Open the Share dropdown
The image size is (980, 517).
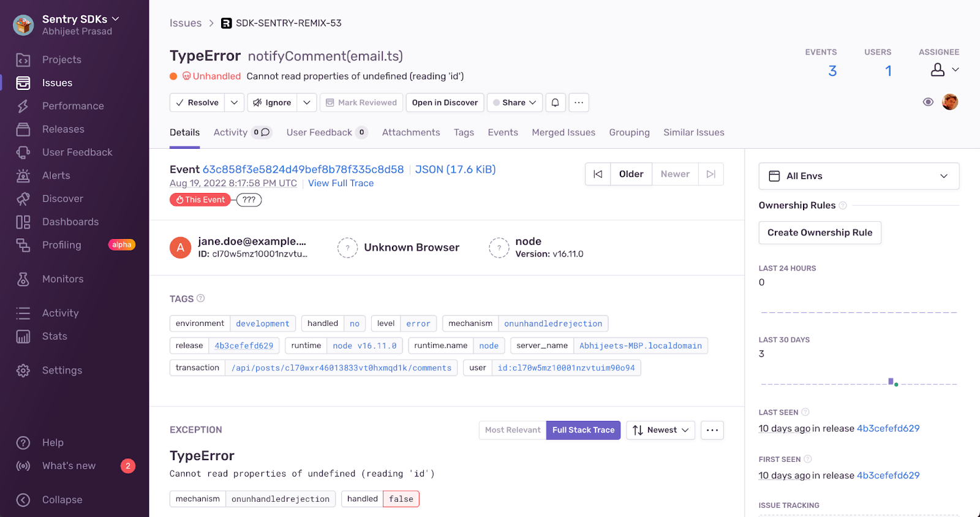(514, 103)
